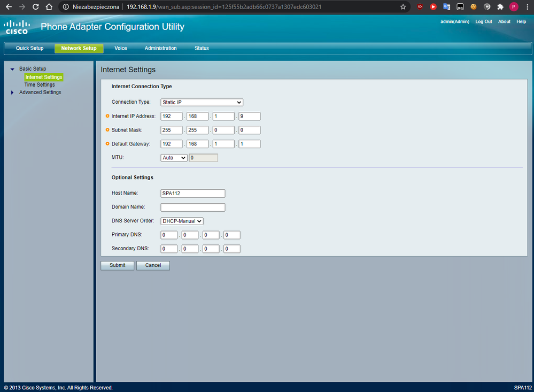
Task: Click the site info icon beside Niezabezpieczona
Action: (65, 7)
